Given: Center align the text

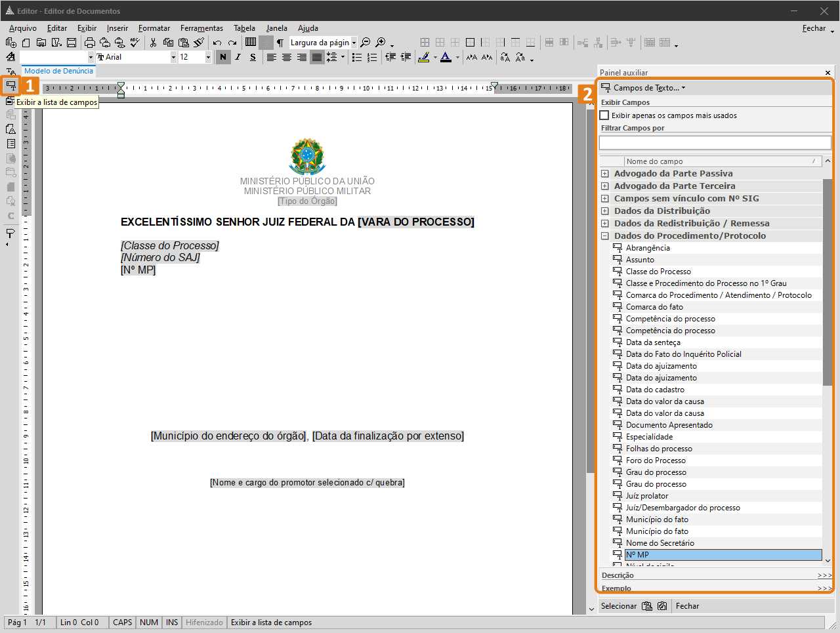Looking at the screenshot, I should [286, 57].
